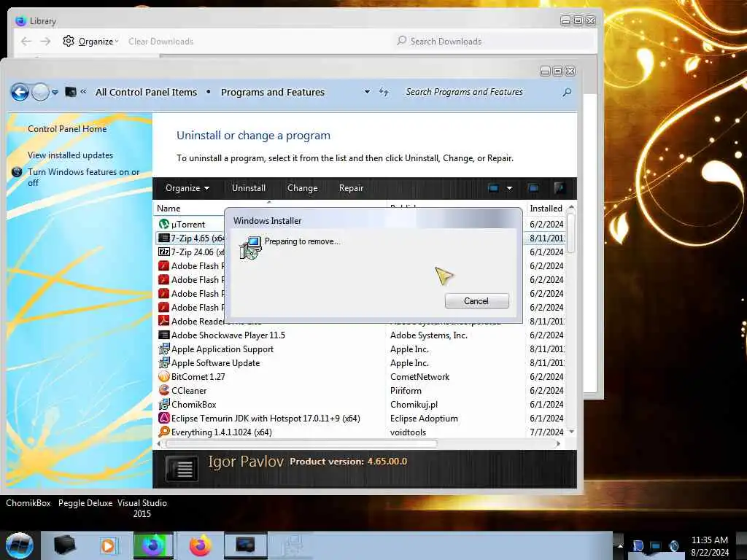Open Firefox from the taskbar
Image resolution: width=747 pixels, height=560 pixels.
click(200, 545)
